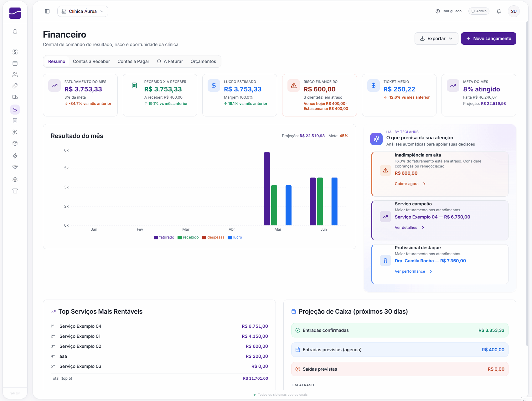The image size is (532, 401).
Task: Open the dashboard grid icon in sidebar
Action: [x=15, y=52]
